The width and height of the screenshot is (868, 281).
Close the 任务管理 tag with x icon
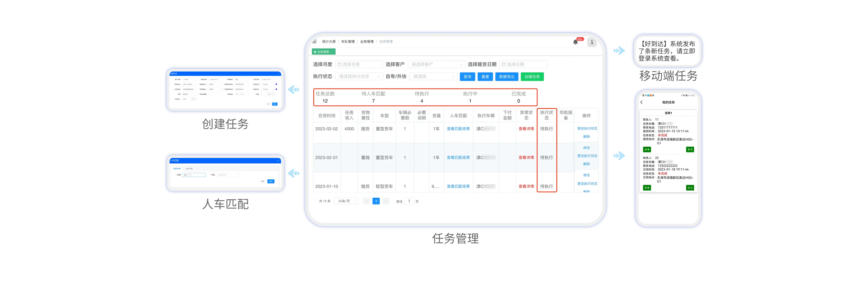pyautogui.click(x=332, y=52)
